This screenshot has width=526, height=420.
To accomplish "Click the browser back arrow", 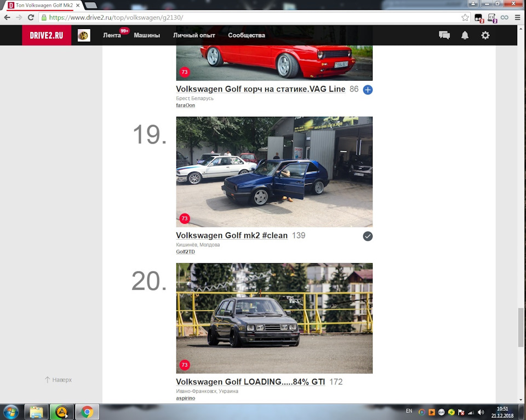I will tap(7, 18).
